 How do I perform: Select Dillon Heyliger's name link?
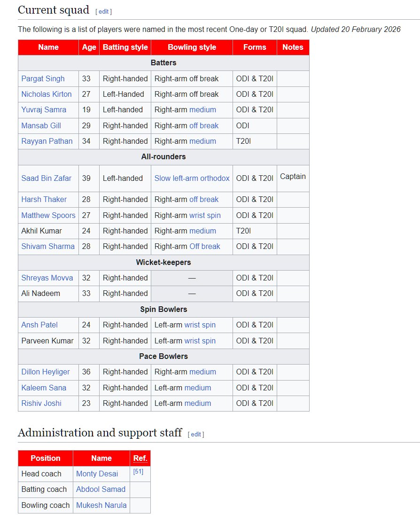46,372
